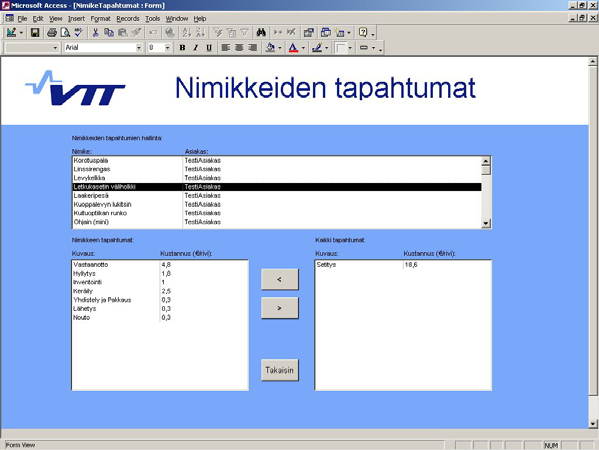
Task: Click the Cut scissors icon
Action: click(96, 33)
